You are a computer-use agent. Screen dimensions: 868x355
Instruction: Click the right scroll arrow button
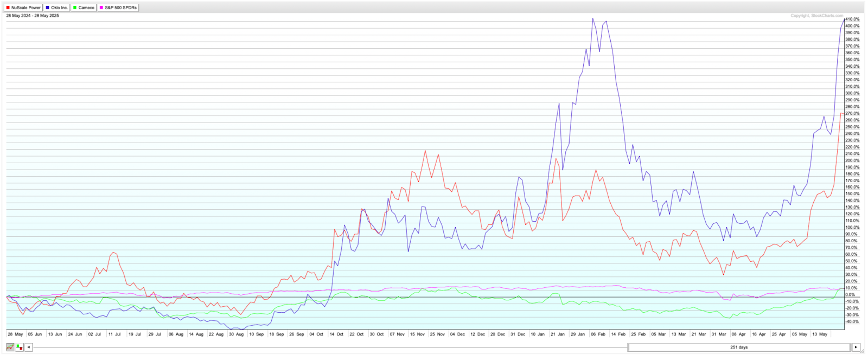[856, 347]
